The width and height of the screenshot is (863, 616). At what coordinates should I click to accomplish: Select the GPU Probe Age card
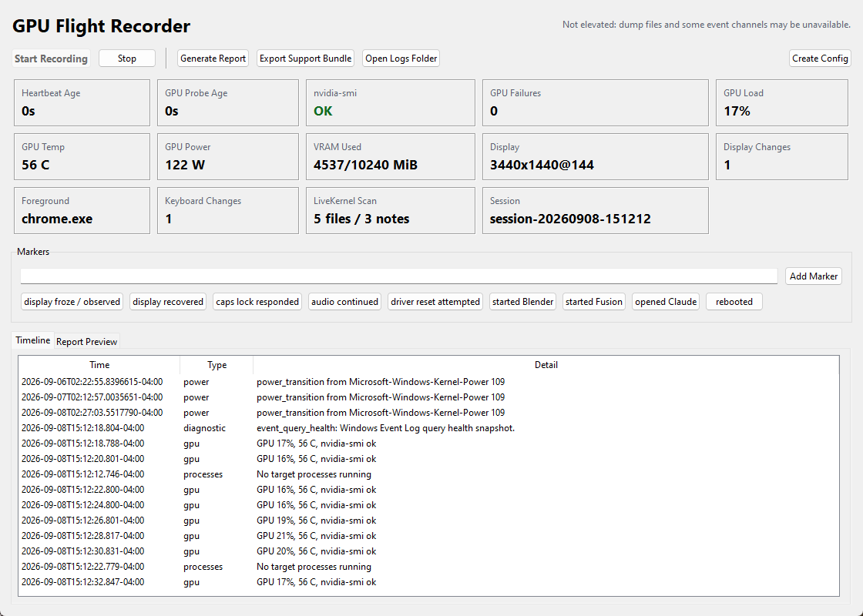[228, 103]
